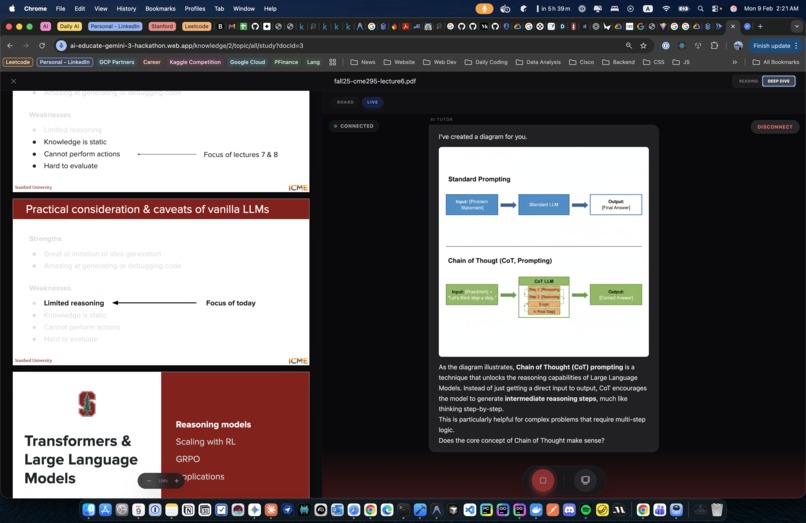Click the zoom percentage value in the PDF zoom control
Viewport: 806px width, 523px height.
coord(163,481)
